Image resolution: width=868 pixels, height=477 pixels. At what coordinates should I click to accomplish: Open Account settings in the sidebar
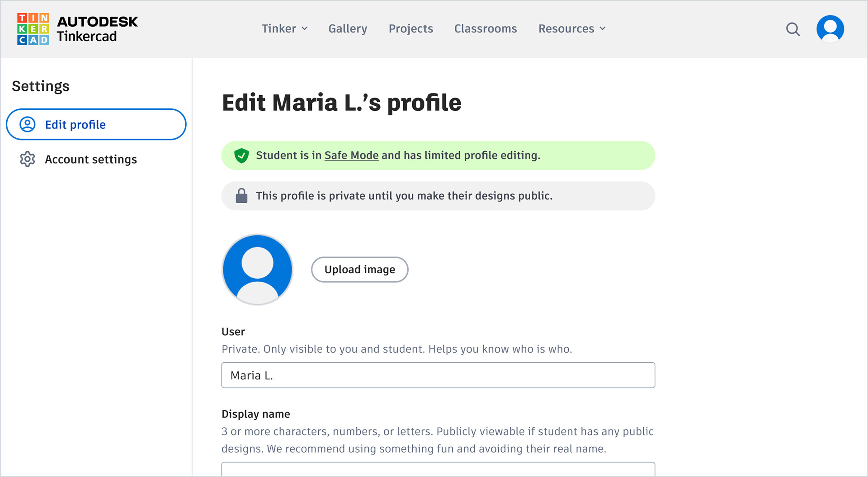click(90, 159)
